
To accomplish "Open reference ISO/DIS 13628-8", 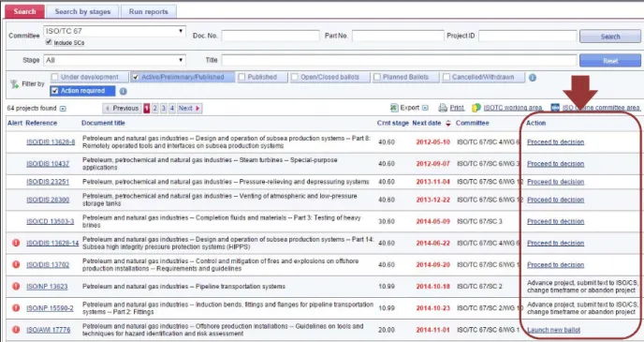I will [x=51, y=142].
